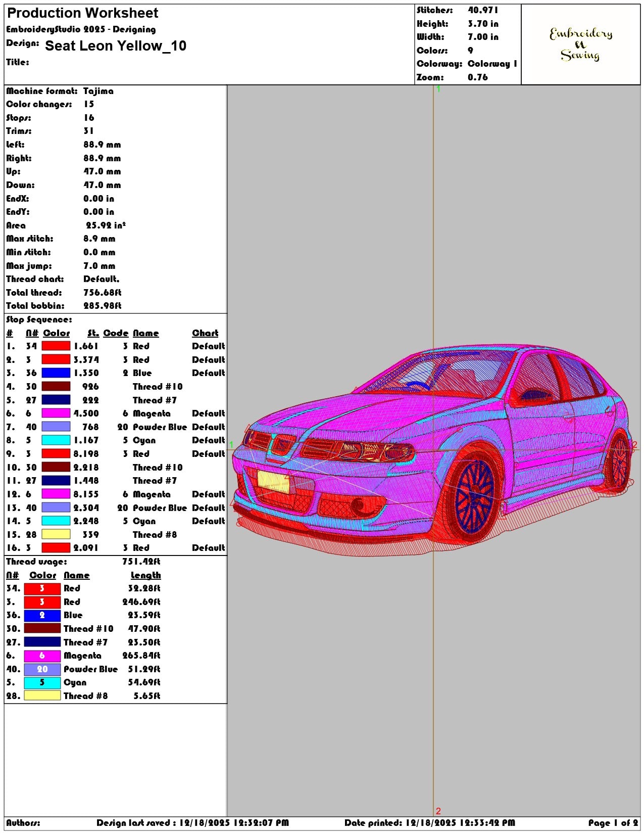Click the 'Production Worksheet' heading
This screenshot has width=644, height=834.
(83, 13)
